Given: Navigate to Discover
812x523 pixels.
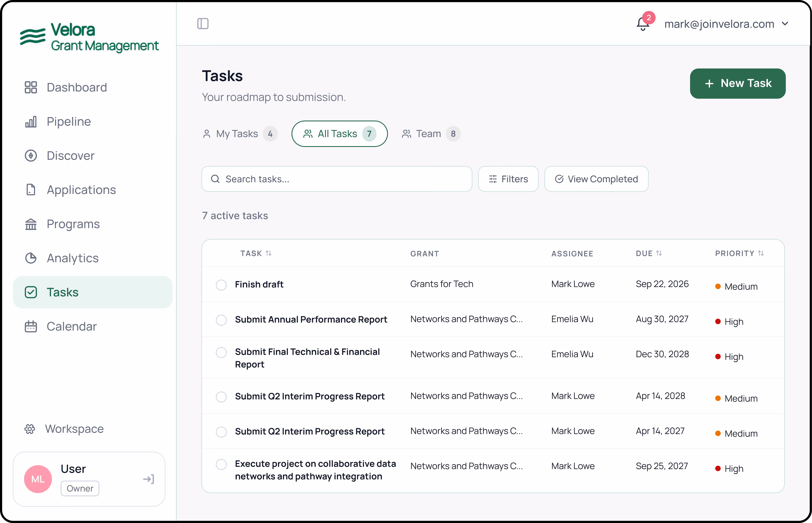Looking at the screenshot, I should tap(92, 156).
